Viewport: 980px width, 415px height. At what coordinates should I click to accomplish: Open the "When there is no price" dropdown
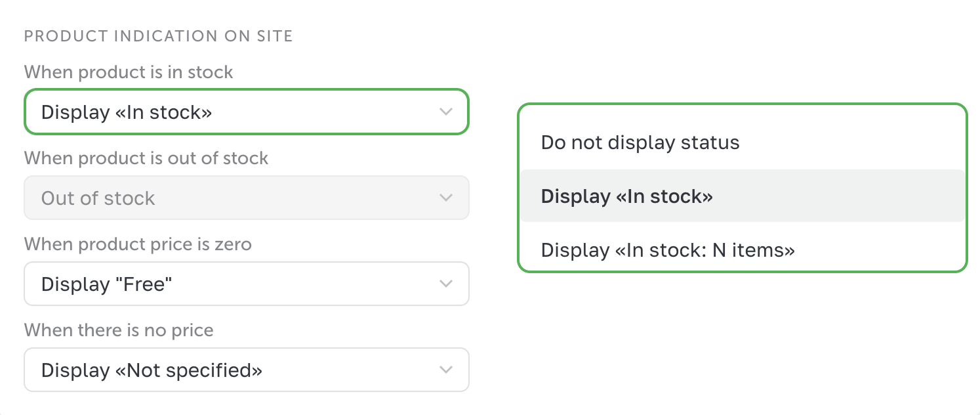(247, 370)
